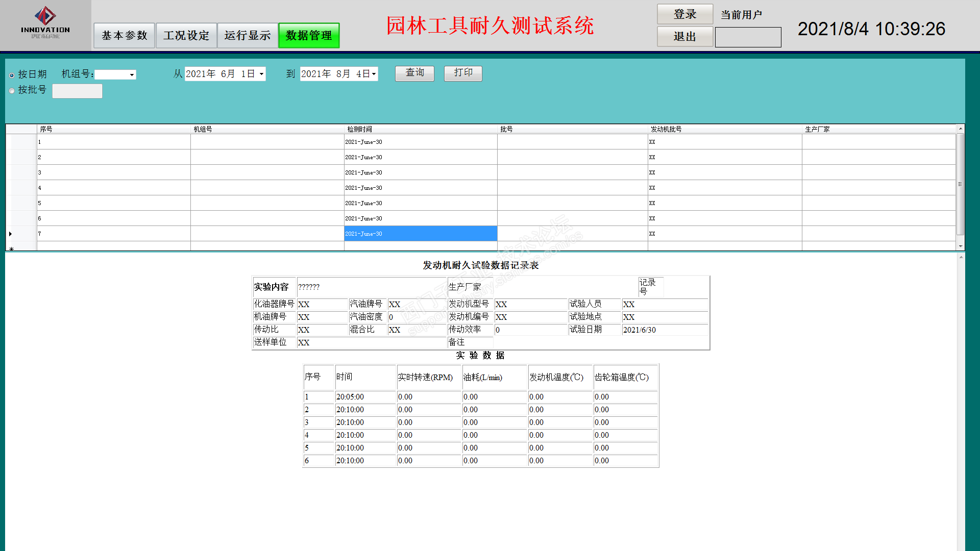This screenshot has height=551, width=980.
Task: Click report panel scroll-up arrow
Action: [x=961, y=257]
